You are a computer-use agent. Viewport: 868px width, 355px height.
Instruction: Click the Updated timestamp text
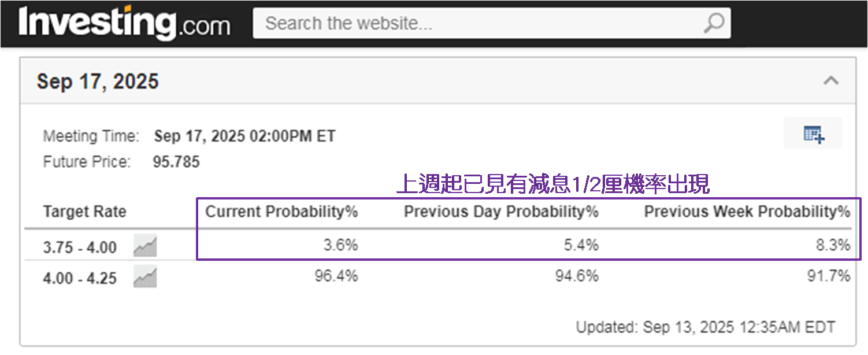coord(705,327)
